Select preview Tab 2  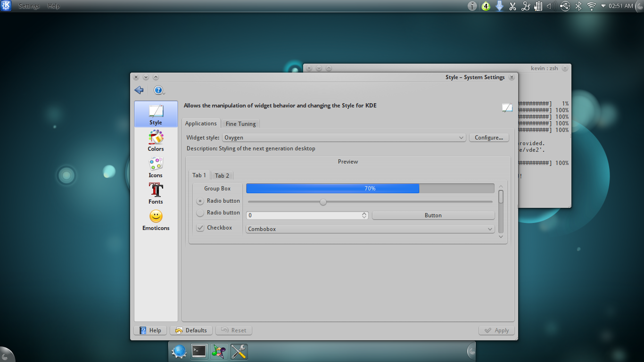click(x=222, y=176)
